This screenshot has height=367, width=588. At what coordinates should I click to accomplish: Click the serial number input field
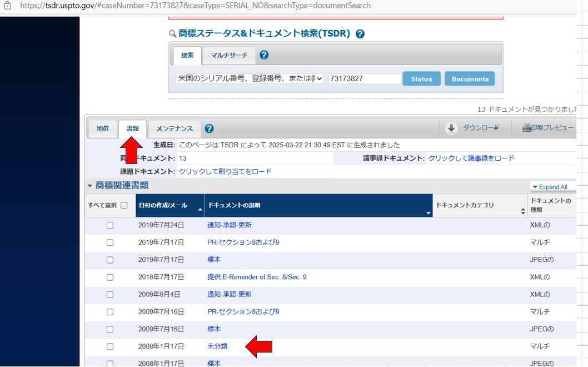[365, 79]
